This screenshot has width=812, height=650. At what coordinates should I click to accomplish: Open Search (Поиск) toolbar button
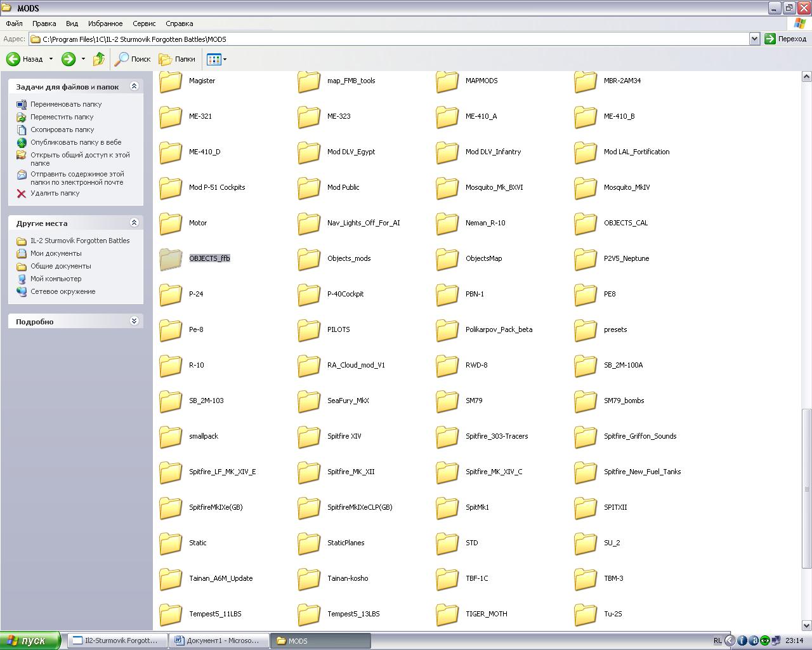[133, 59]
